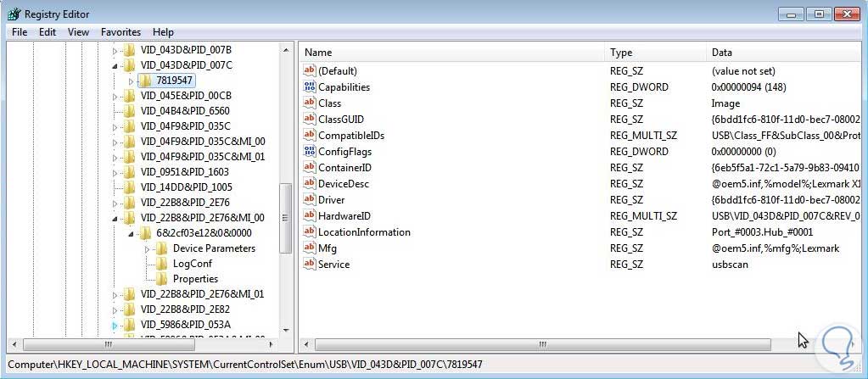Image resolution: width=868 pixels, height=379 pixels.
Task: Open the File menu
Action: (20, 32)
